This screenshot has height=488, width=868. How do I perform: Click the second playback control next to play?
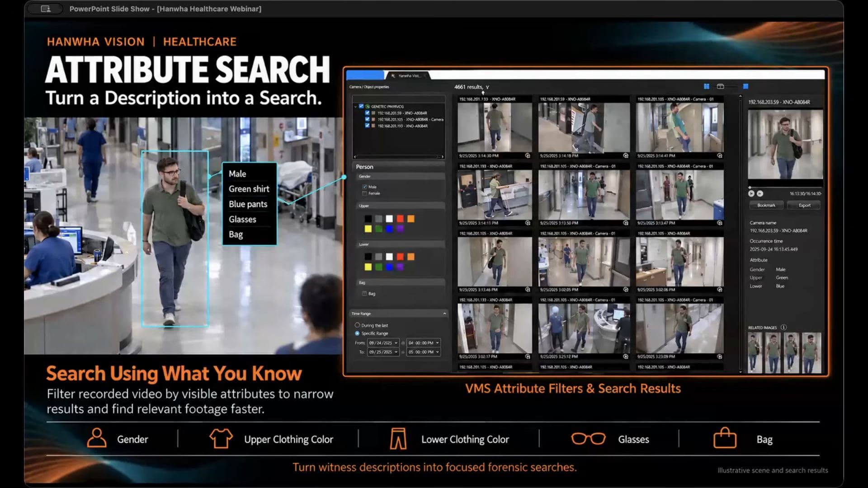click(x=760, y=193)
